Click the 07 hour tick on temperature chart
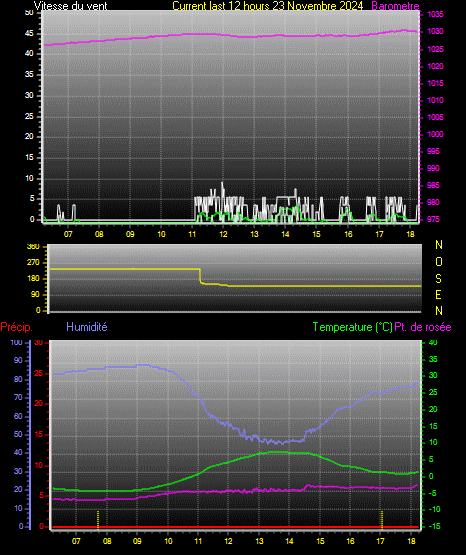The width and height of the screenshot is (466, 555). click(76, 541)
